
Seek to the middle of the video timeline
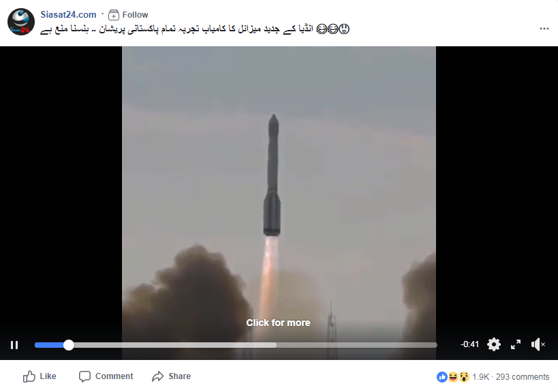(236, 345)
